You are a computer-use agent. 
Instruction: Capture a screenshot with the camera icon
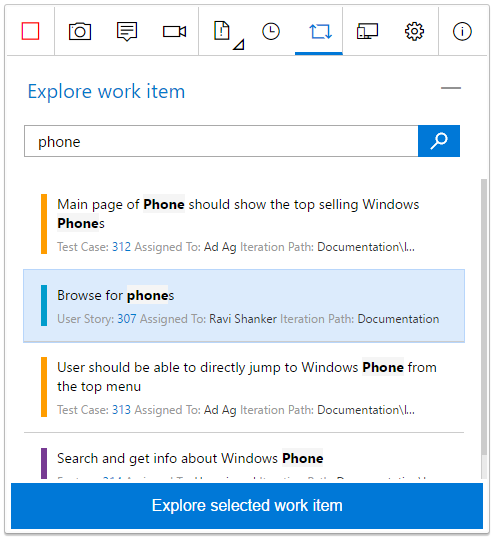tap(80, 31)
